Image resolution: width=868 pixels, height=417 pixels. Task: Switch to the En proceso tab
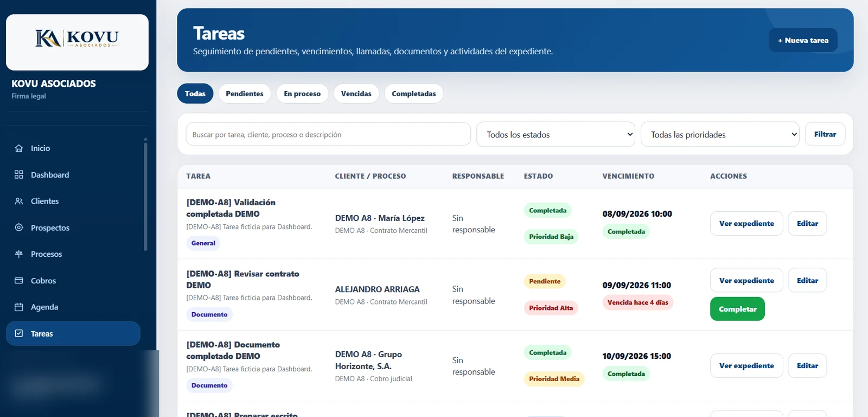[302, 93]
